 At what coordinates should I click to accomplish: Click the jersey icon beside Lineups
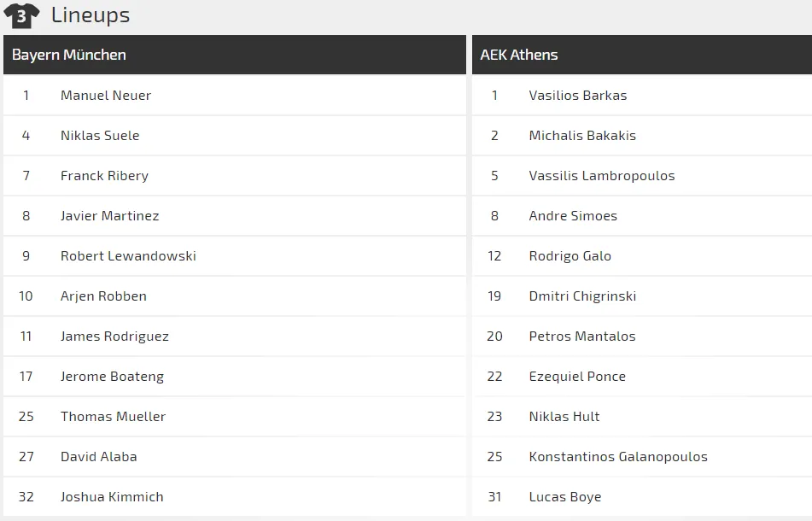pos(21,15)
